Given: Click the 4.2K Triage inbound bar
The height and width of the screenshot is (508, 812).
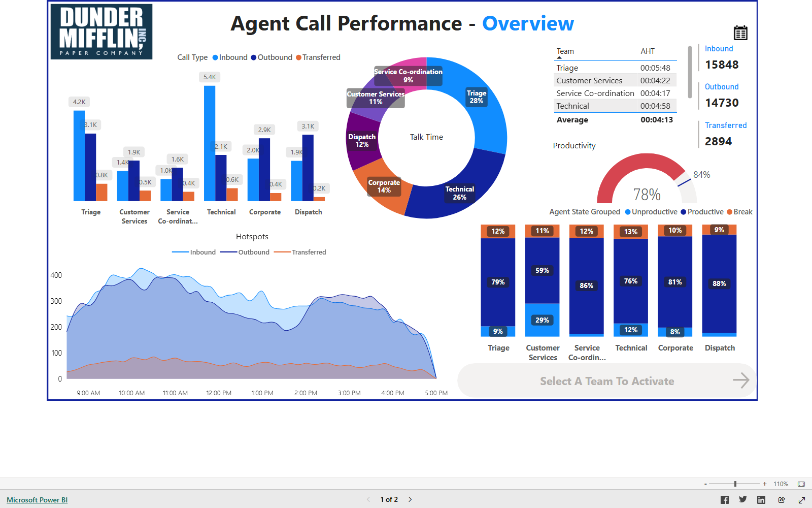Looking at the screenshot, I should tap(79, 155).
